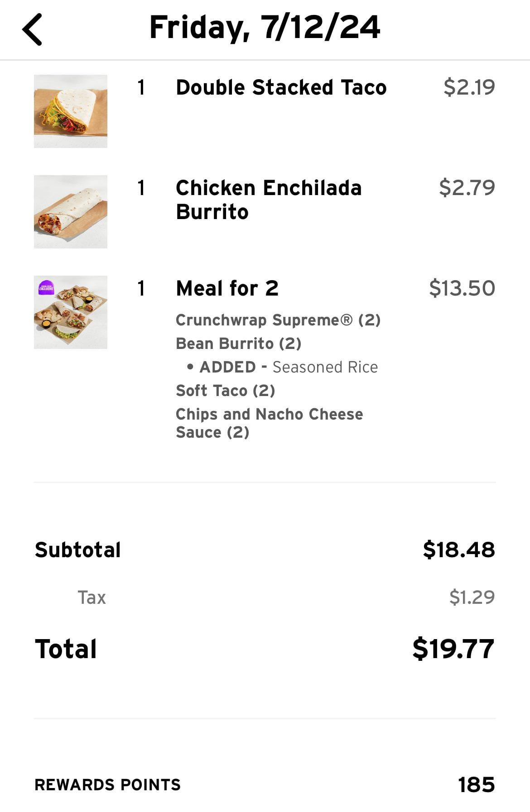The height and width of the screenshot is (812, 530).
Task: Tap the Crunchwrap Supreme (2) line
Action: coord(278,320)
